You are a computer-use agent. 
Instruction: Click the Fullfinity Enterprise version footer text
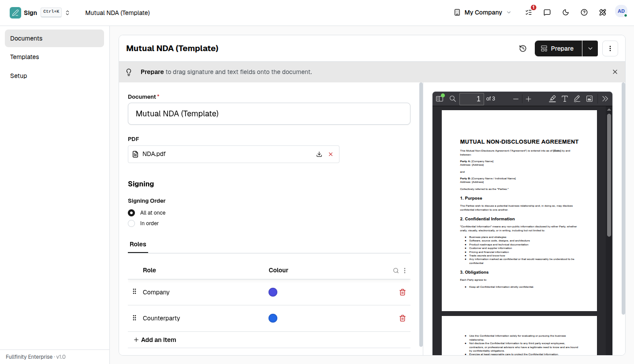pos(36,357)
